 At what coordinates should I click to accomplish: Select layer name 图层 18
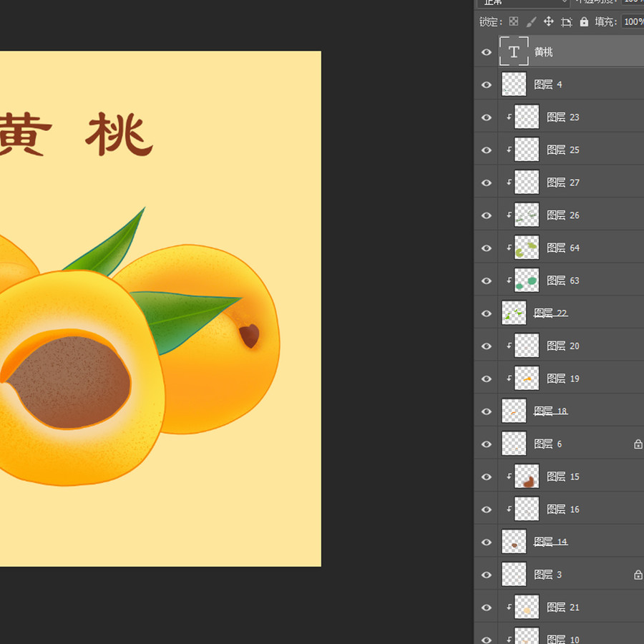[x=550, y=411]
